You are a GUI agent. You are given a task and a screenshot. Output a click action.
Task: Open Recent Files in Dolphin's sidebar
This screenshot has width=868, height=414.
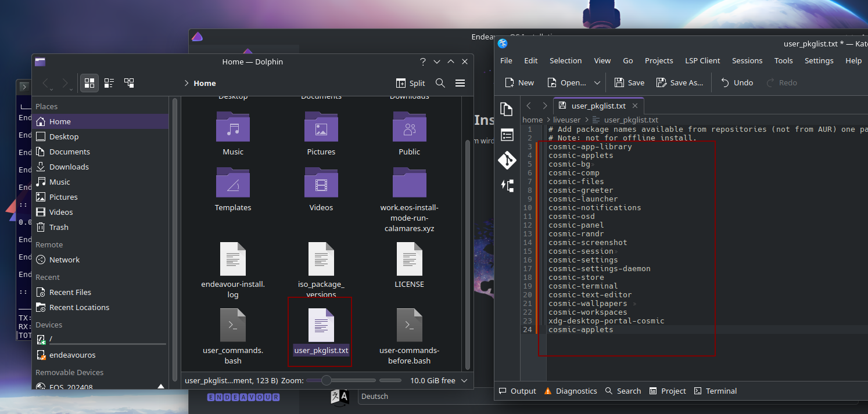tap(101, 292)
